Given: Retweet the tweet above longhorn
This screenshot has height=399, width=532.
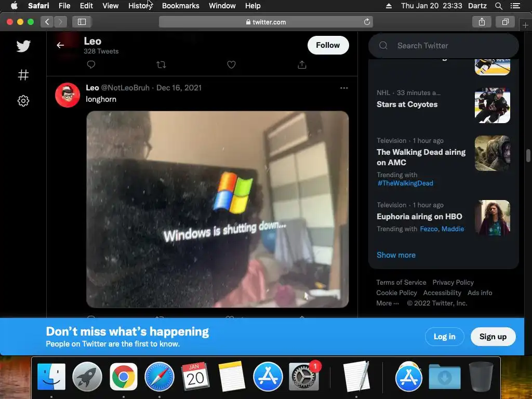Looking at the screenshot, I should point(161,64).
